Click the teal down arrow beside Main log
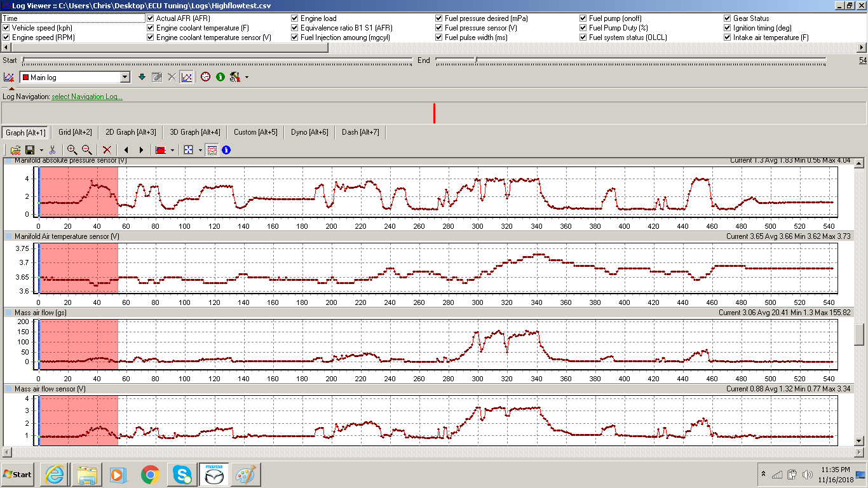The image size is (868, 488). tap(142, 77)
